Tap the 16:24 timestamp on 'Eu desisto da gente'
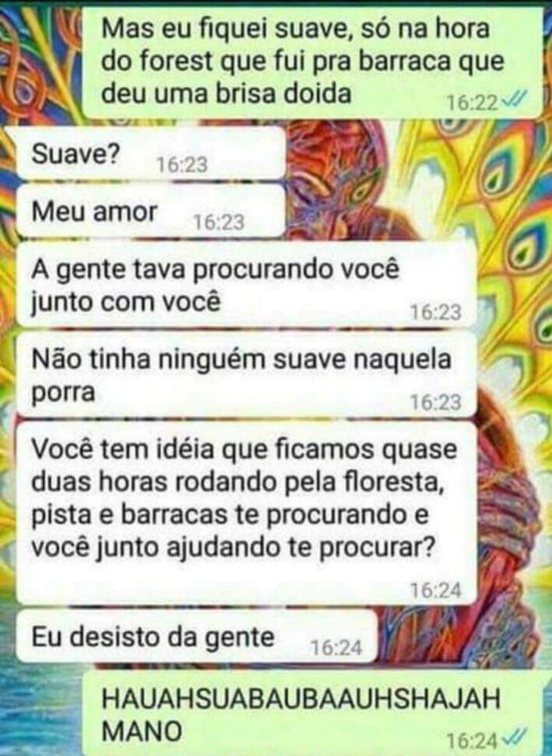Screen dimensions: 552x756 (336, 647)
